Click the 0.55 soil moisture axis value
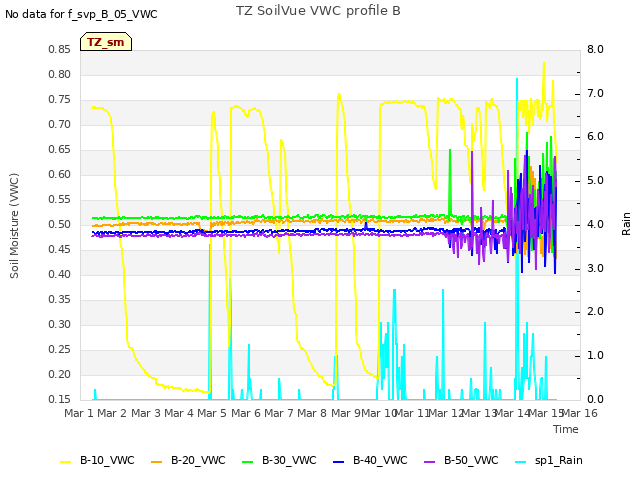Screen dimensions: 640x480 coord(60,200)
